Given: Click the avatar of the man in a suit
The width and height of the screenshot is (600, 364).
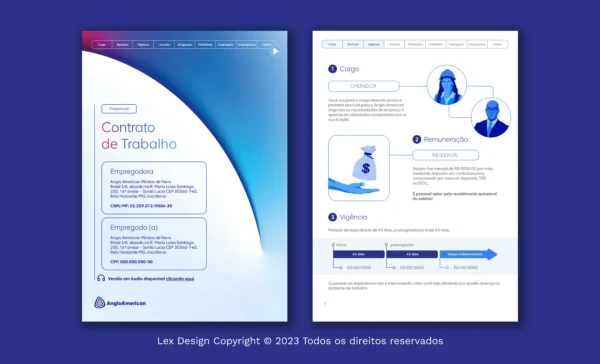Looking at the screenshot, I should (x=491, y=118).
